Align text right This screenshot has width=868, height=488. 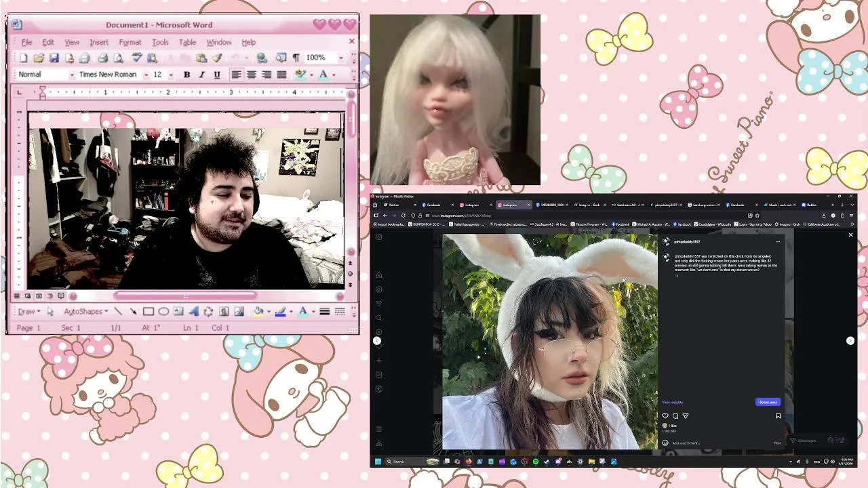[x=267, y=75]
